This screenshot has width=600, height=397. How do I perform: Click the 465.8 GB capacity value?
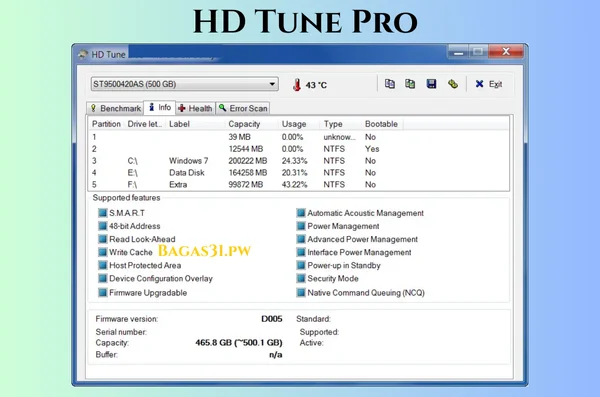coord(239,343)
